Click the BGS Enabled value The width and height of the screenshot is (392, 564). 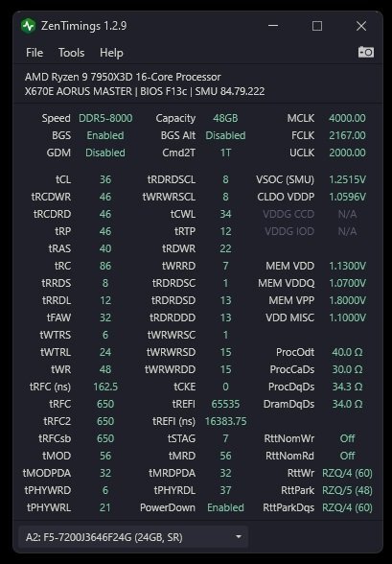[x=105, y=135]
